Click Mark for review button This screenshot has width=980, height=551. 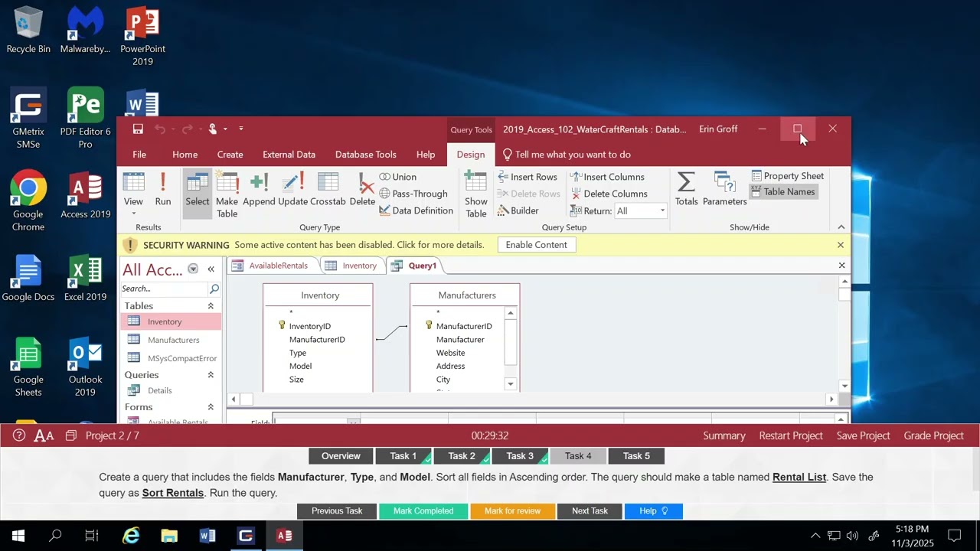[x=513, y=511]
